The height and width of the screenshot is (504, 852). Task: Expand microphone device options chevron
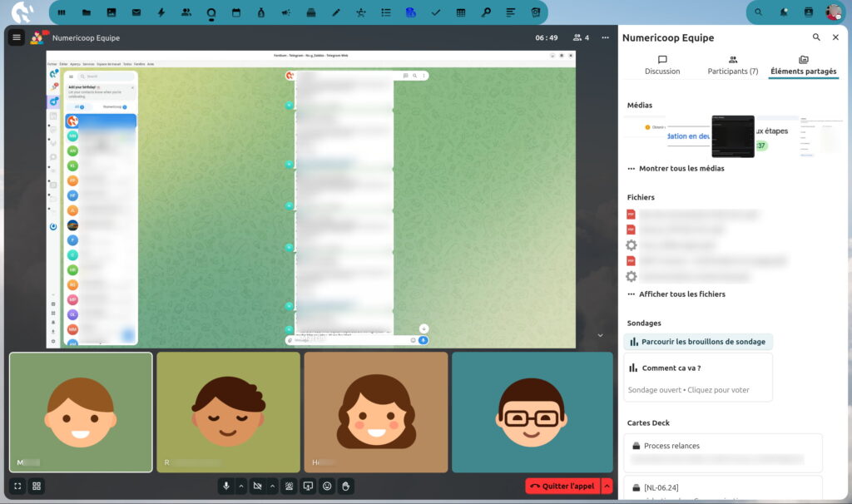coord(241,486)
